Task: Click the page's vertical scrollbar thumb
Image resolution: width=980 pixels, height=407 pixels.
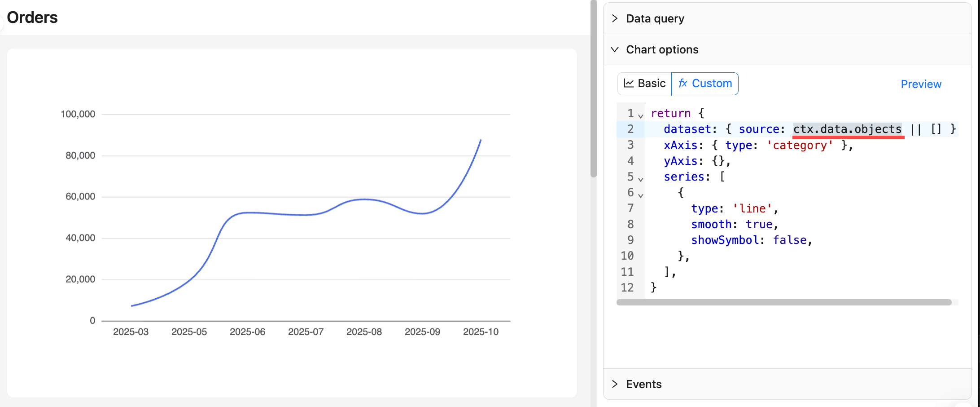Action: pos(593,90)
